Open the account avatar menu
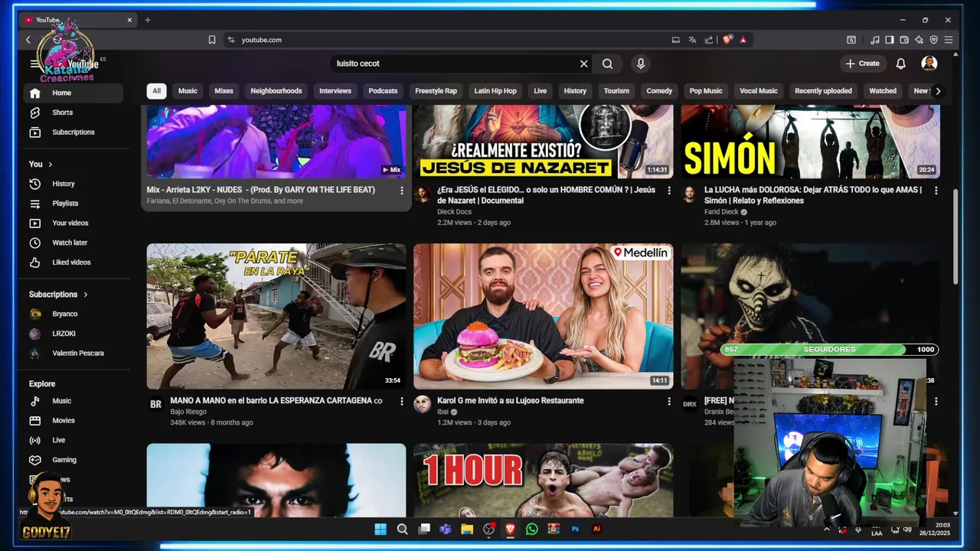 (x=929, y=64)
